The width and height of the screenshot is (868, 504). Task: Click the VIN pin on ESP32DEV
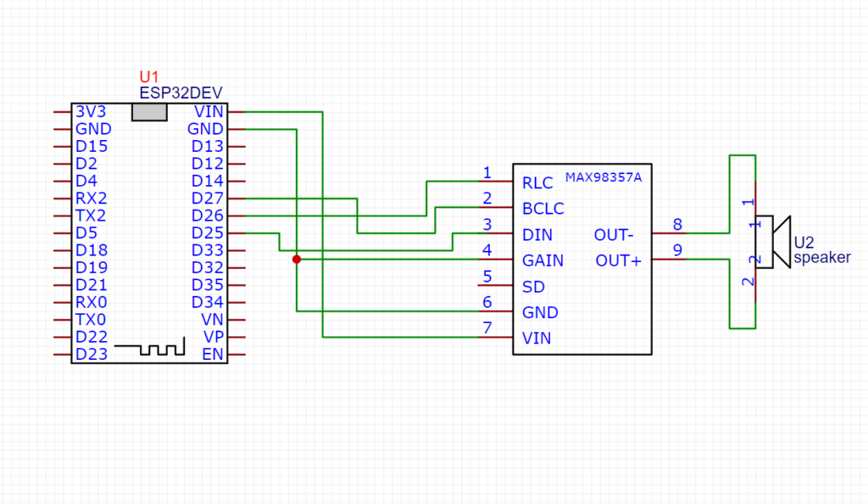click(x=209, y=112)
